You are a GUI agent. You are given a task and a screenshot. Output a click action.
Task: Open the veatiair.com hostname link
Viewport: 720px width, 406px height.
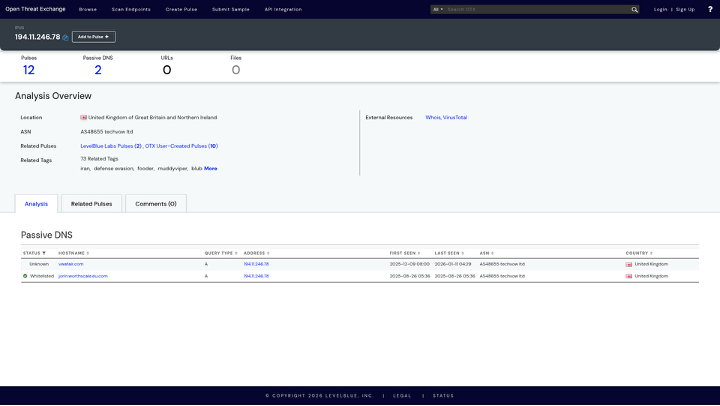[71, 264]
